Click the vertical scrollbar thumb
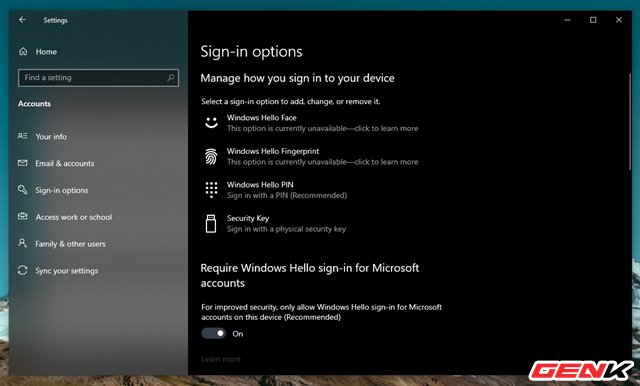The image size is (640, 386). tap(630, 122)
